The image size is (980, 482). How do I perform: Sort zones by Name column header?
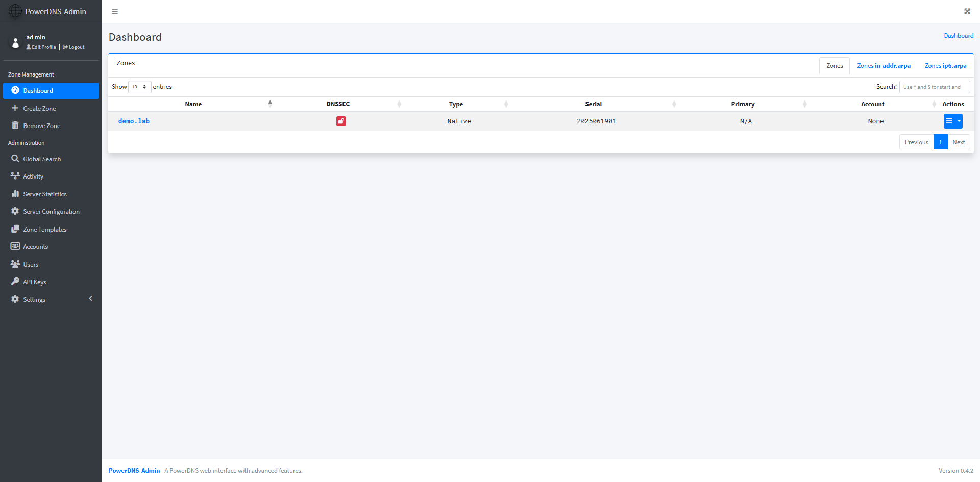pyautogui.click(x=193, y=104)
